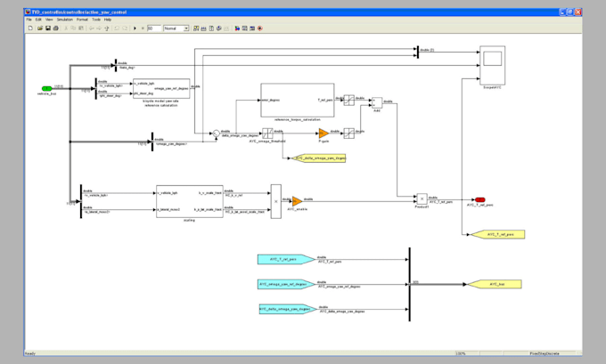
Task: Select the cyan AYC_omega_yaw_ref From tag
Action: (x=286, y=285)
